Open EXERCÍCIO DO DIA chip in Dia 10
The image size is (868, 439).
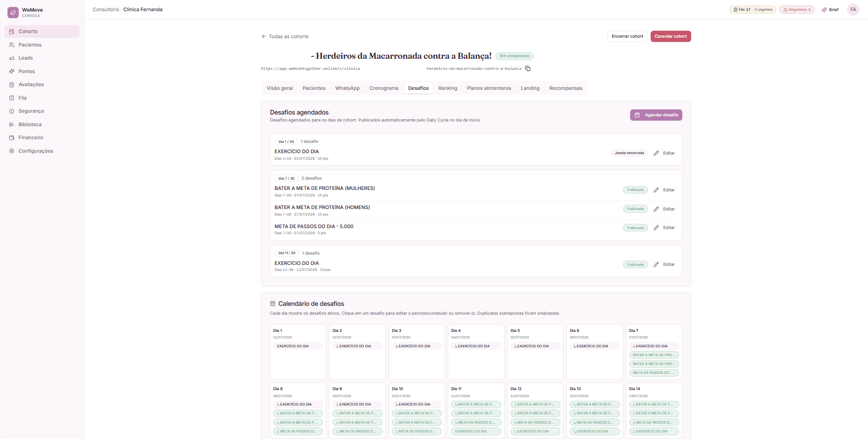(x=417, y=404)
